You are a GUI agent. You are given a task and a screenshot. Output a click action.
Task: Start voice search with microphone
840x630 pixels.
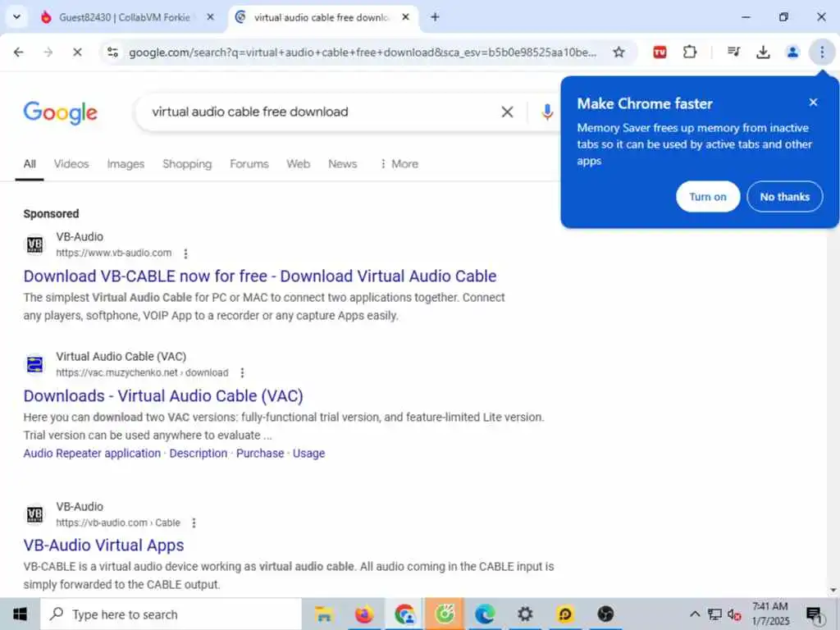tap(547, 112)
